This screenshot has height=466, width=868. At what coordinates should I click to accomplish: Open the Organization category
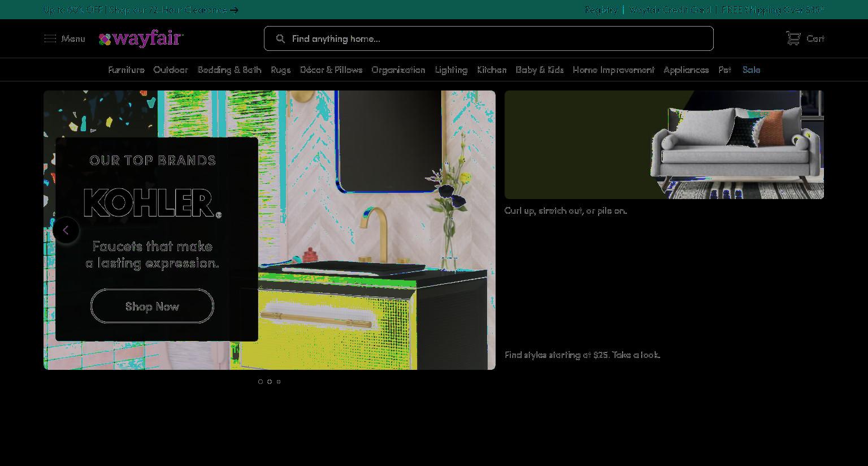(x=398, y=70)
